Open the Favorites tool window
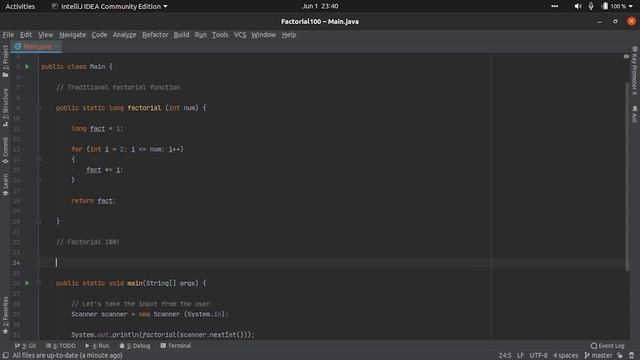 pos(5,315)
